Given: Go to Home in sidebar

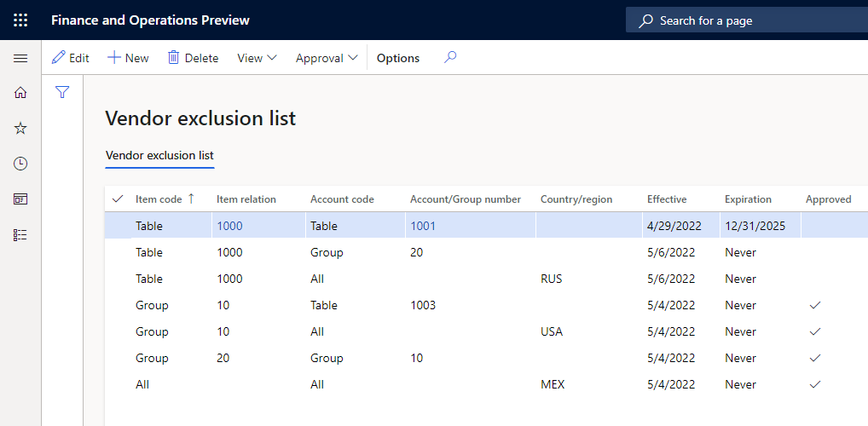Looking at the screenshot, I should 20,93.
